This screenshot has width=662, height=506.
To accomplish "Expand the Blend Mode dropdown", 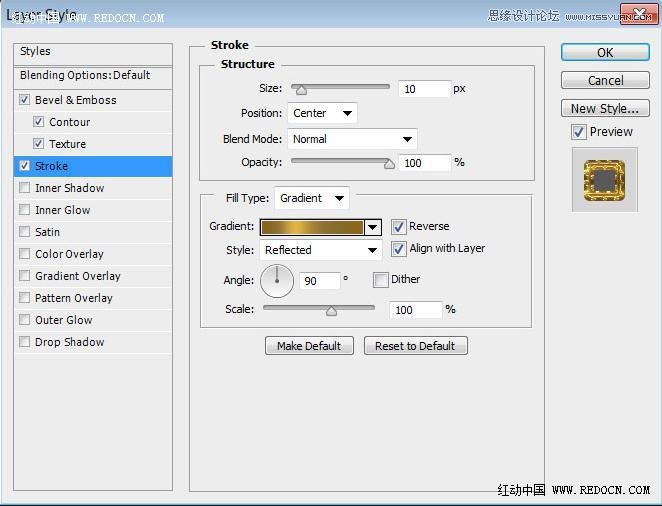I will (x=352, y=140).
